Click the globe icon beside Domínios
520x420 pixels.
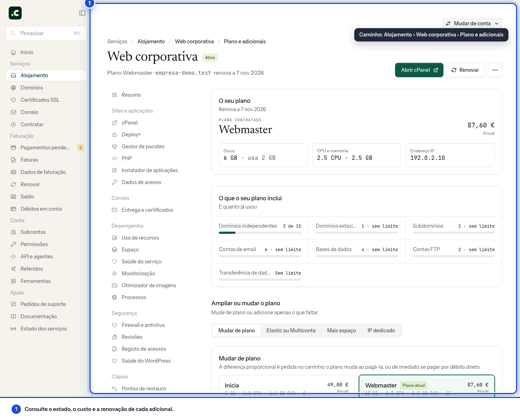13,88
